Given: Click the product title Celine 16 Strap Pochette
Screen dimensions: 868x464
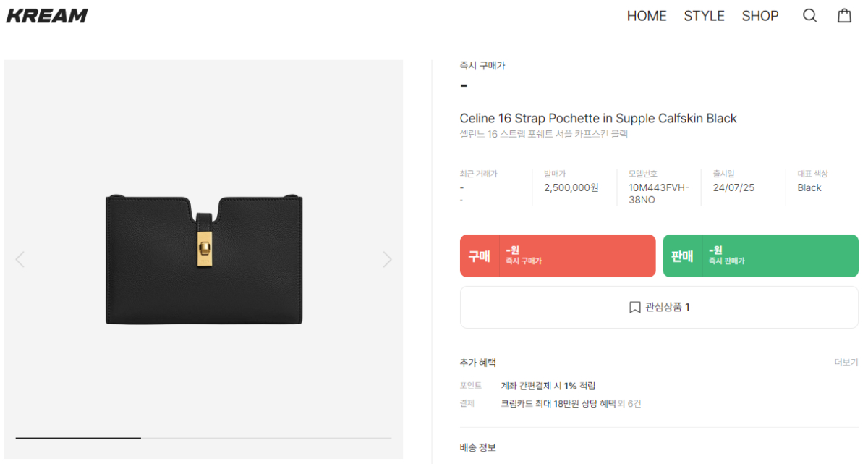Looking at the screenshot, I should pos(597,118).
